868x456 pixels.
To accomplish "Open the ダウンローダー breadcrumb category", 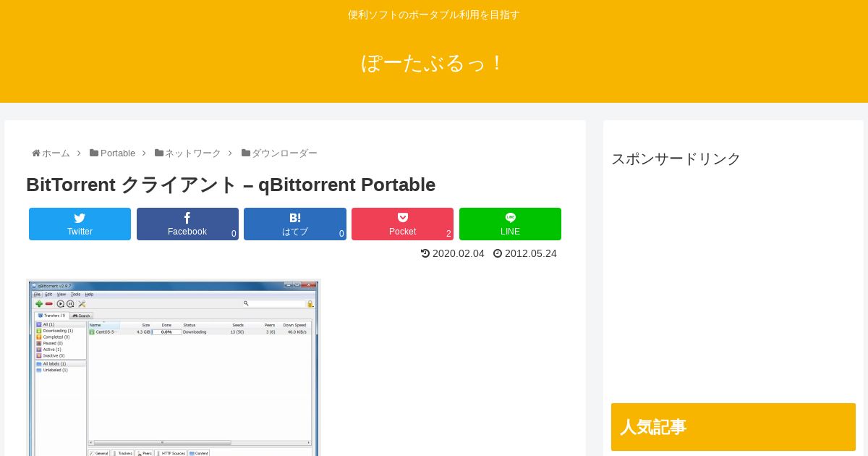I will (284, 153).
